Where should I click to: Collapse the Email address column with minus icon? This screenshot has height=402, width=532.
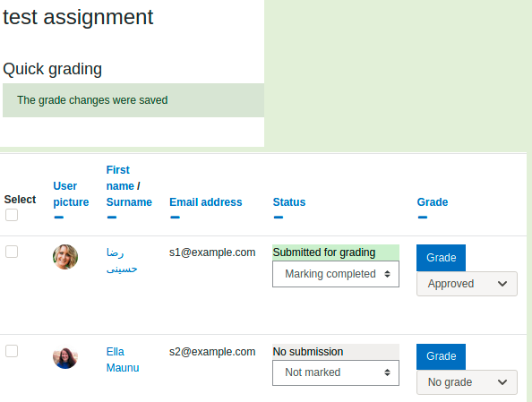(175, 217)
